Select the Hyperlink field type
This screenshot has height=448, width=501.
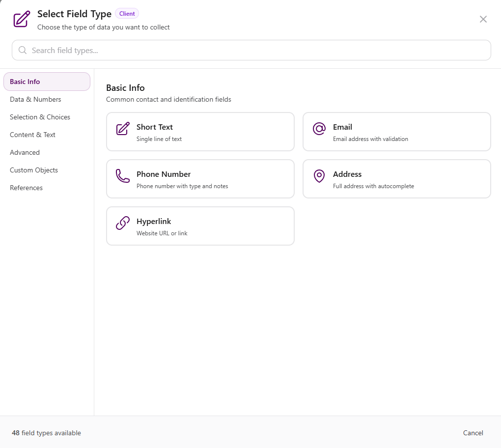point(200,226)
